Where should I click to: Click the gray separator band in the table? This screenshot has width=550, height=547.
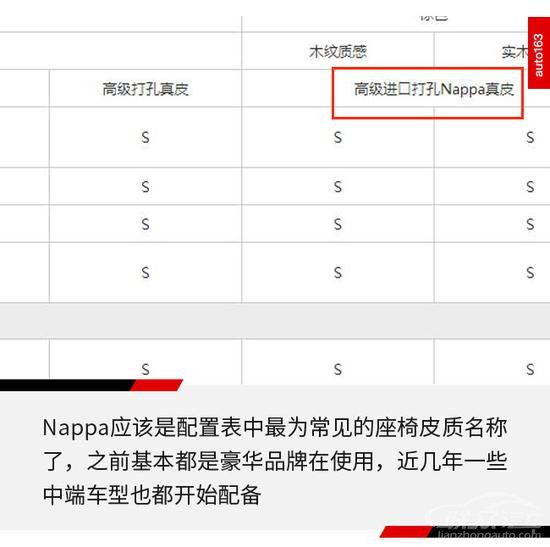coord(275,321)
